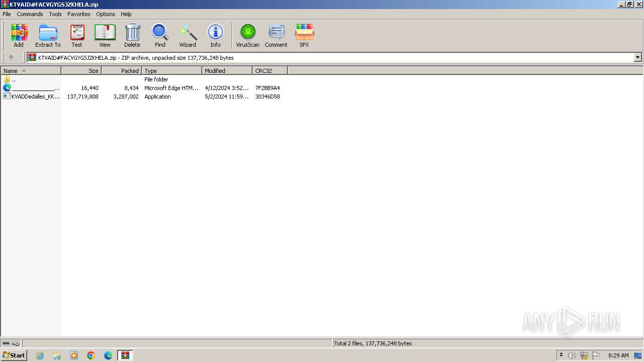Click the "Application" type cell

(157, 97)
